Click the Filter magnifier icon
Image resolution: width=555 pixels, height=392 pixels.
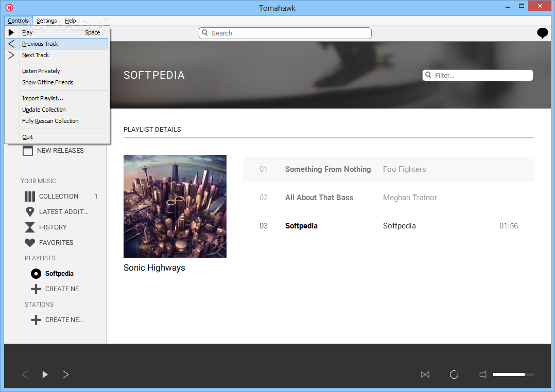click(428, 75)
